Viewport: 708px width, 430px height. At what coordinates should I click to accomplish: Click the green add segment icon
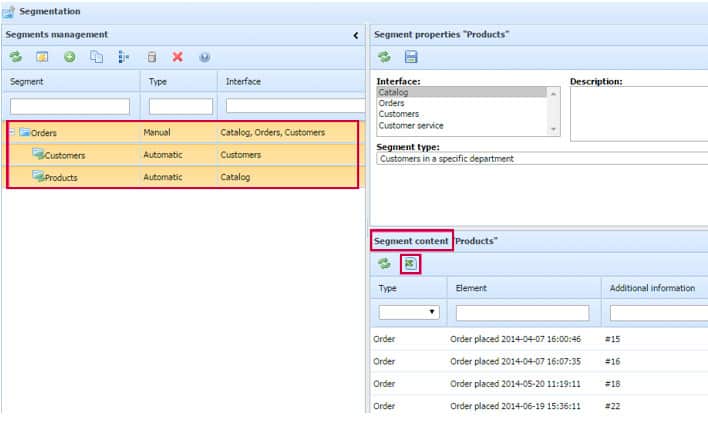pos(70,57)
